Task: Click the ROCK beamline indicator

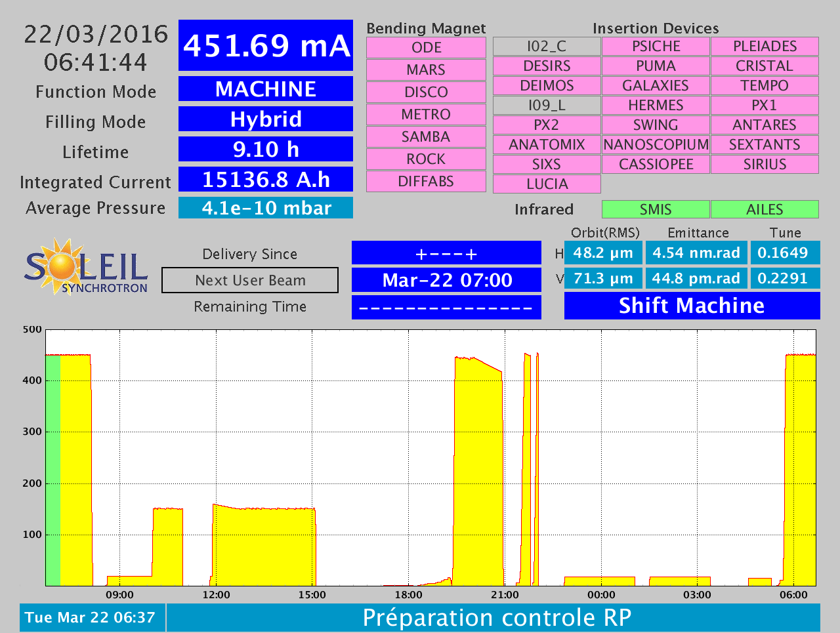Action: (x=426, y=159)
